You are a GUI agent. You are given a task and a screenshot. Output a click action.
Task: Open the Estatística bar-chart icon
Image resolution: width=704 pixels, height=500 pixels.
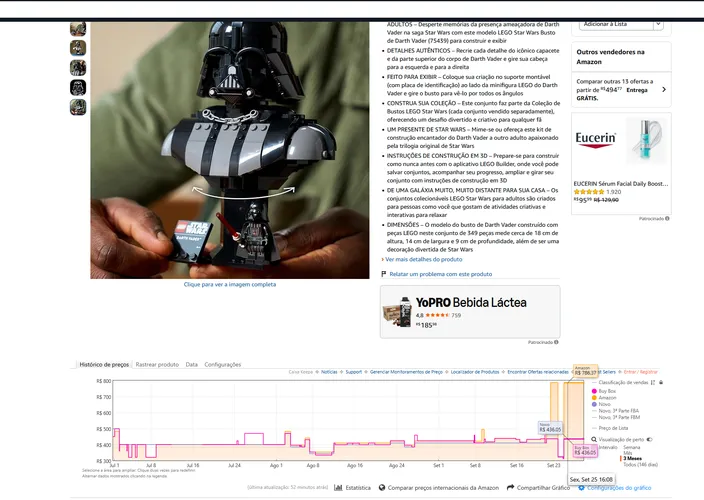tap(338, 487)
